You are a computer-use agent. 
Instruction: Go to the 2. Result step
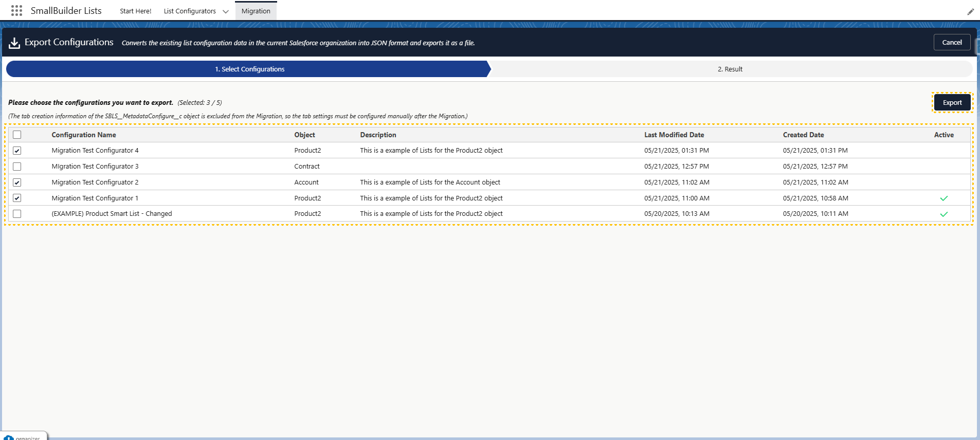(730, 69)
